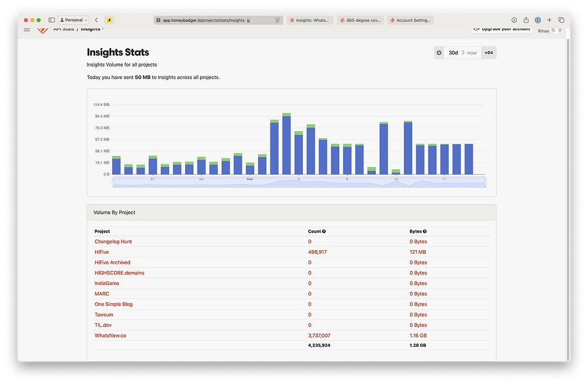
Task: Click the 4,235,924 total count
Action: point(319,345)
